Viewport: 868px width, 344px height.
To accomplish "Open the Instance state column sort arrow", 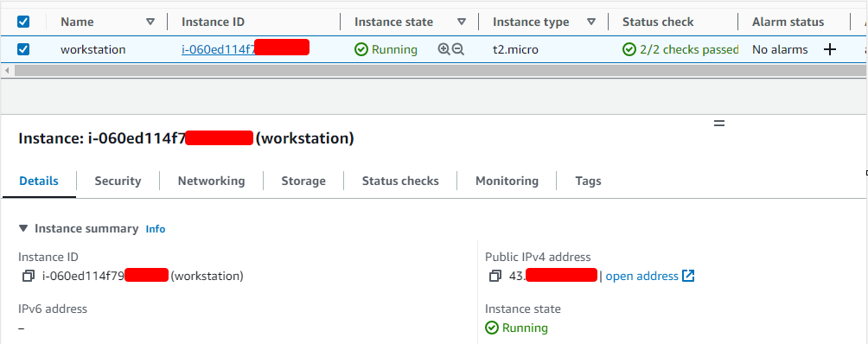I will pos(462,22).
